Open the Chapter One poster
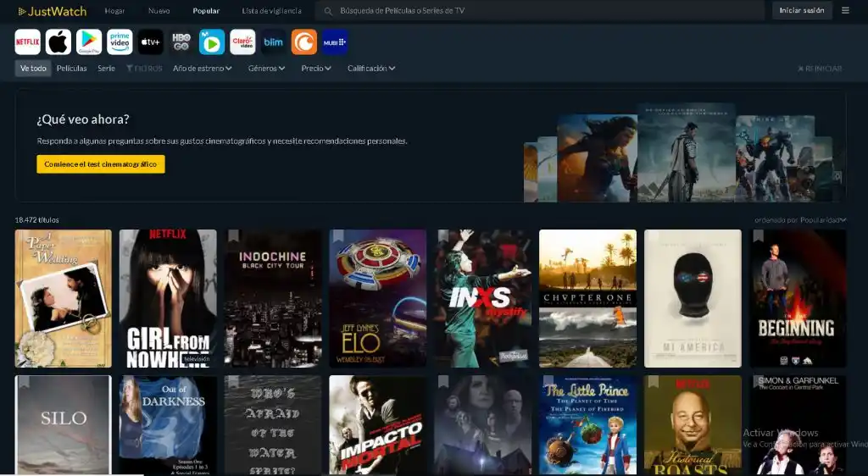The width and height of the screenshot is (868, 476). pos(588,298)
